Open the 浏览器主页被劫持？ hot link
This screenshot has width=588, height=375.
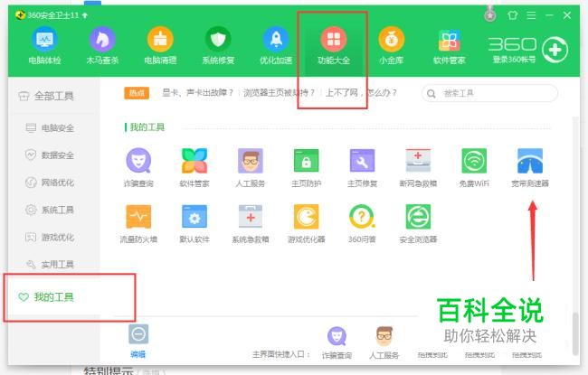(x=279, y=92)
